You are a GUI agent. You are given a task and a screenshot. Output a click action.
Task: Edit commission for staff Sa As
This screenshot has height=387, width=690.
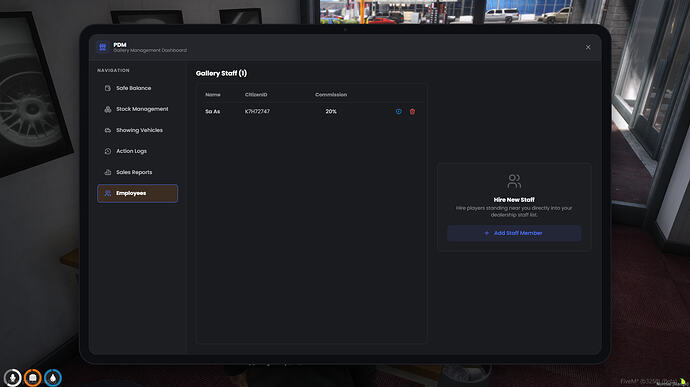(399, 111)
